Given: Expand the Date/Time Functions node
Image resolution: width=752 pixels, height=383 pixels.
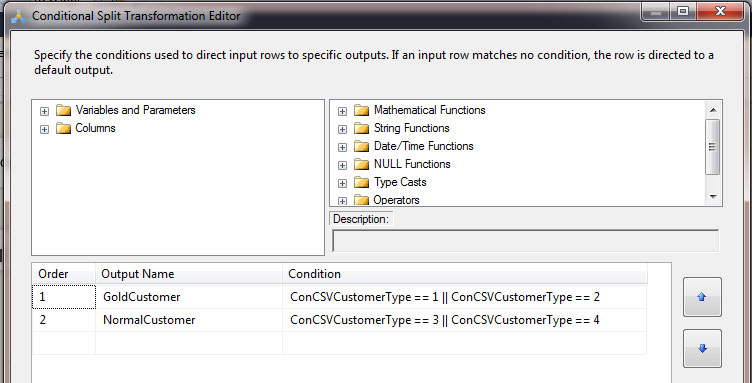Looking at the screenshot, I should (342, 147).
